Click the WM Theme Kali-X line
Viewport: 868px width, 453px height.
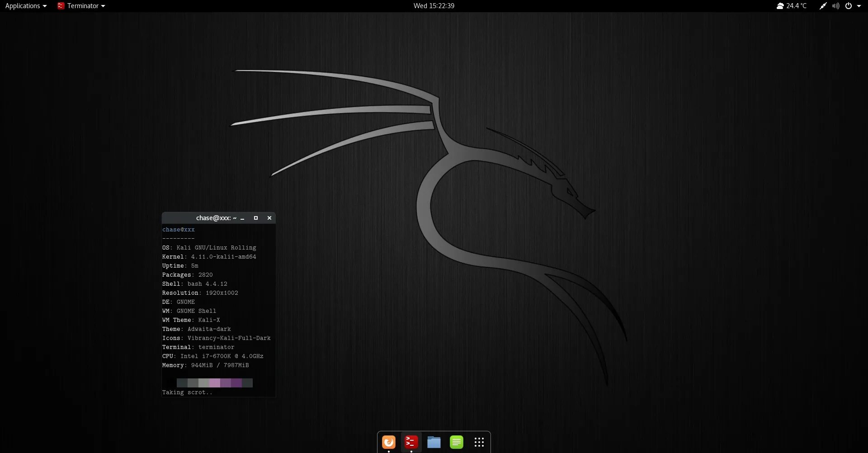191,320
